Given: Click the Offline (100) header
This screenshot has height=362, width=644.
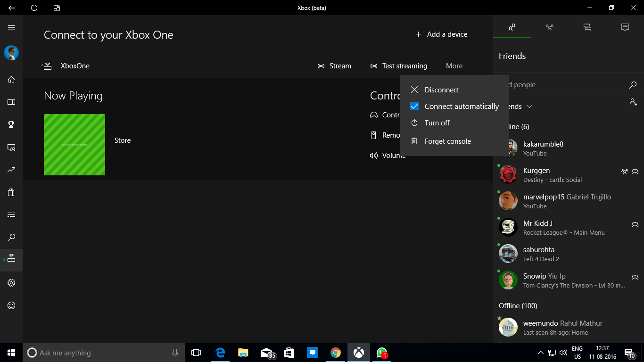Looking at the screenshot, I should (518, 306).
